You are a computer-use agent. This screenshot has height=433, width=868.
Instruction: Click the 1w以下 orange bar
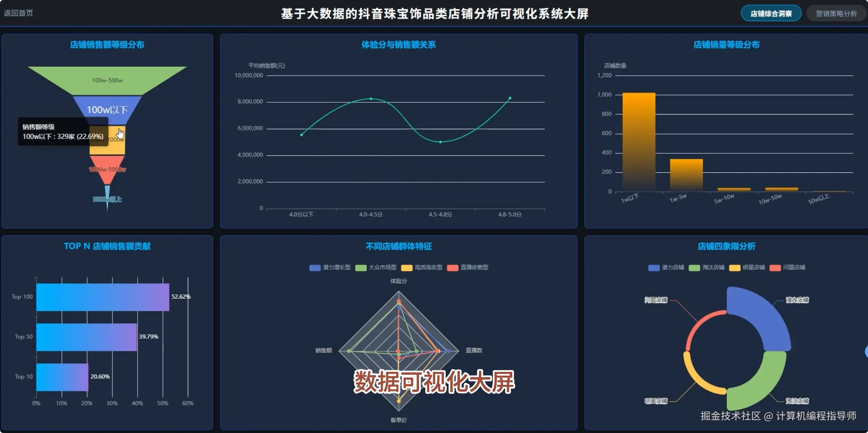639,142
